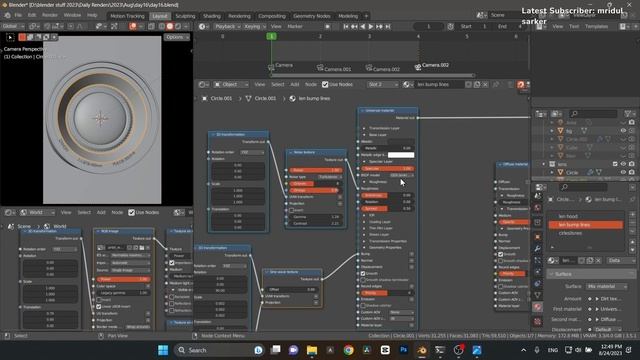Screen dimensions: 640x360
Task: Toggle Smooth checkbox in Diffuse material node
Action: click(500, 254)
